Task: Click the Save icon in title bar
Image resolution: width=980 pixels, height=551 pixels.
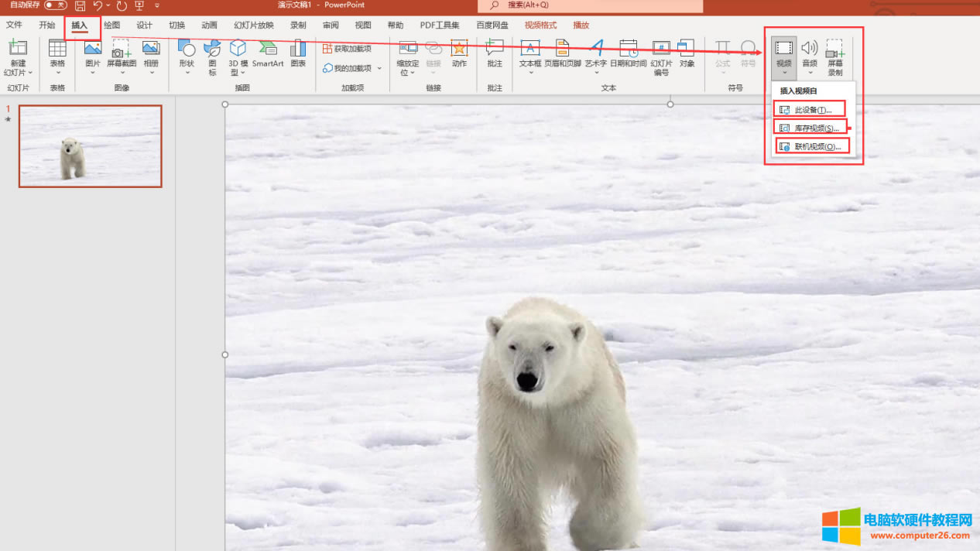Action: [x=80, y=5]
